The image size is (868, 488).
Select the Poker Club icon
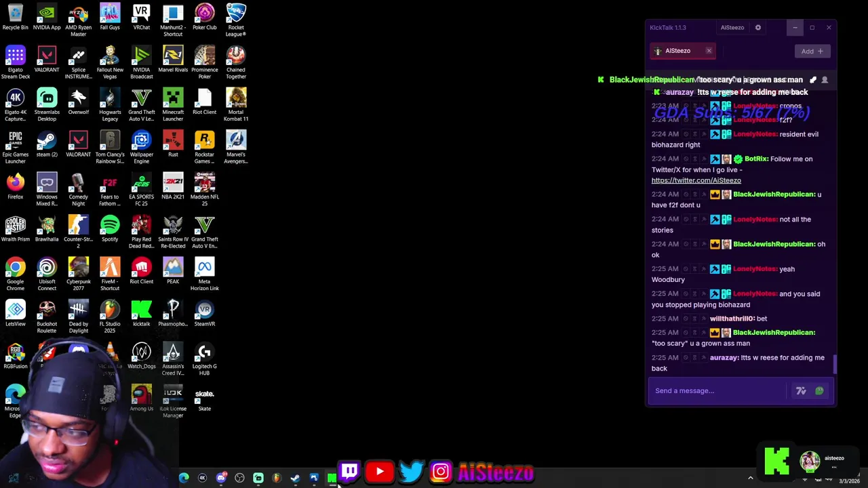[204, 18]
